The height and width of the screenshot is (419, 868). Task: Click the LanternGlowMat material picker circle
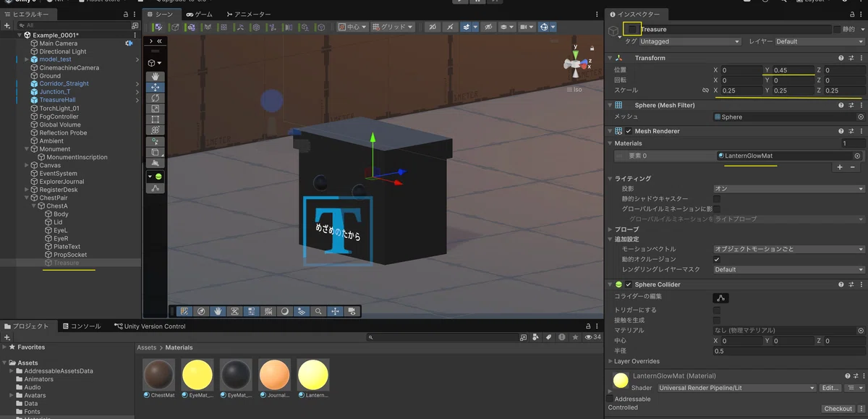pyautogui.click(x=858, y=156)
